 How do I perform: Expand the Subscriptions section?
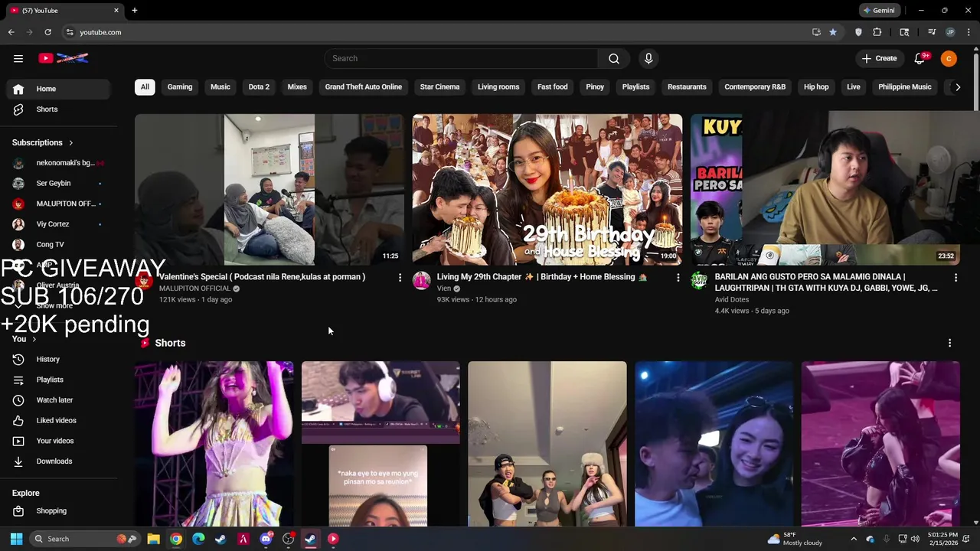(x=43, y=142)
